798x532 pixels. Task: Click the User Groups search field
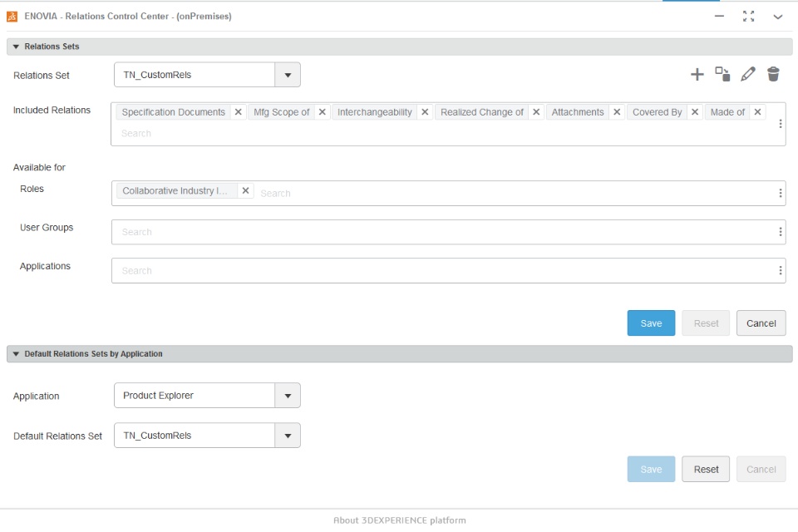tap(441, 232)
